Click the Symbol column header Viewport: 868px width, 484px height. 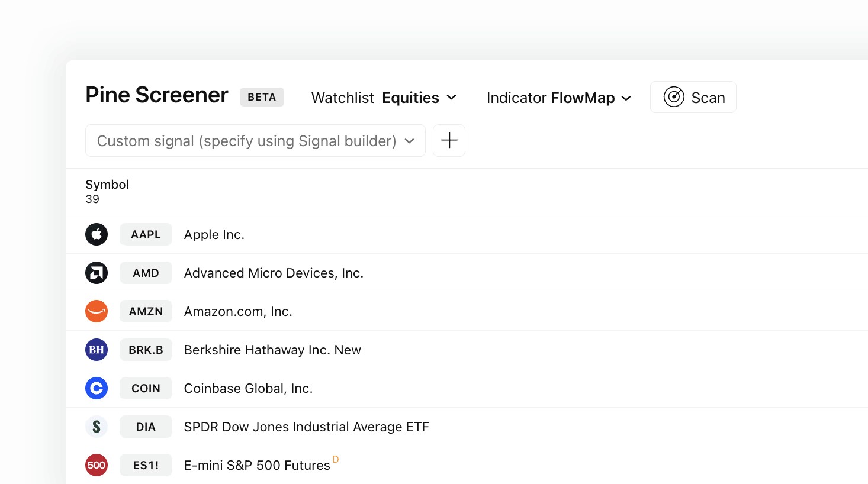(107, 184)
